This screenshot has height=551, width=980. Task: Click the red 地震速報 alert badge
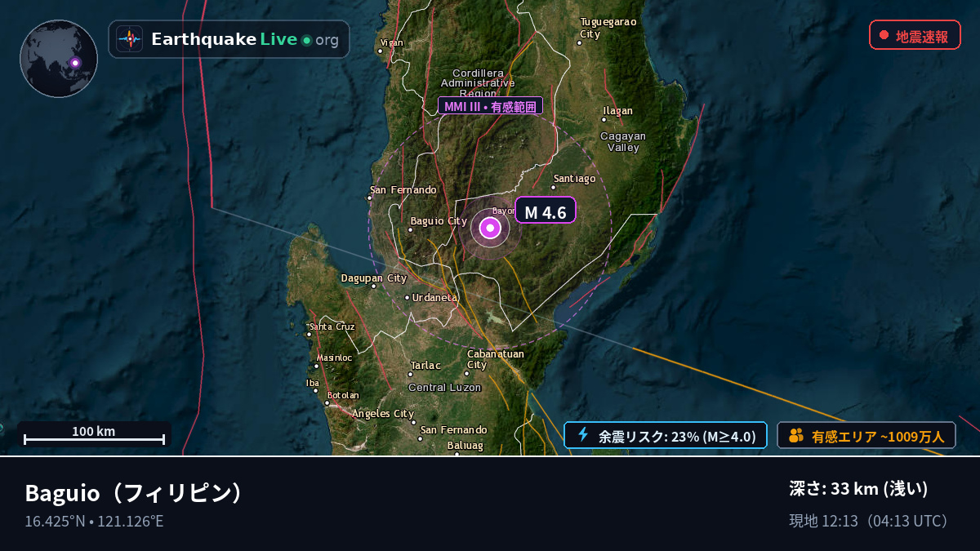(x=915, y=35)
